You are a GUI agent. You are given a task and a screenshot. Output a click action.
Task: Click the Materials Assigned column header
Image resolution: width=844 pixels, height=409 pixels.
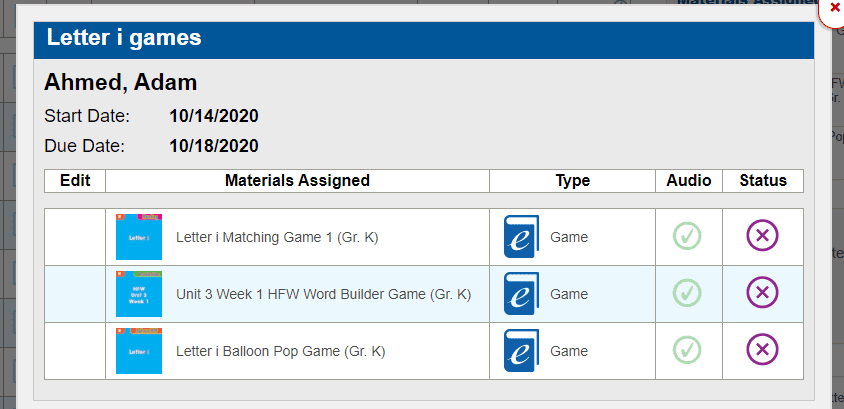pyautogui.click(x=297, y=181)
